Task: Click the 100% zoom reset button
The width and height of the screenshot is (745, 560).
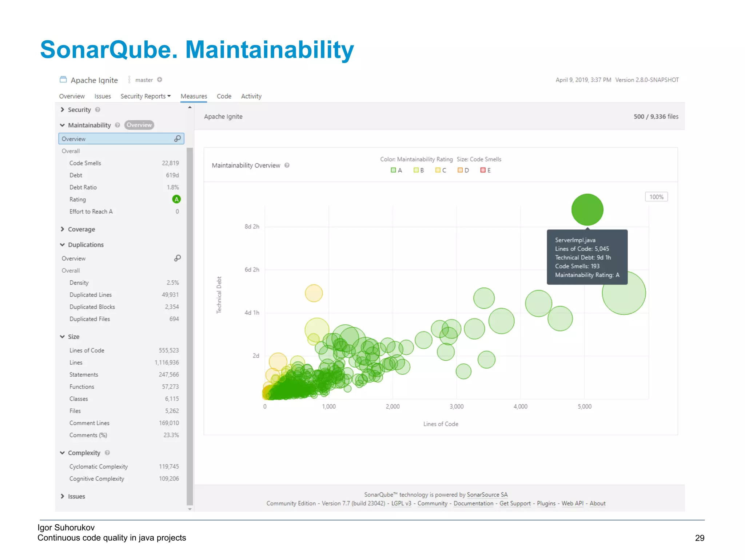Action: (x=656, y=197)
